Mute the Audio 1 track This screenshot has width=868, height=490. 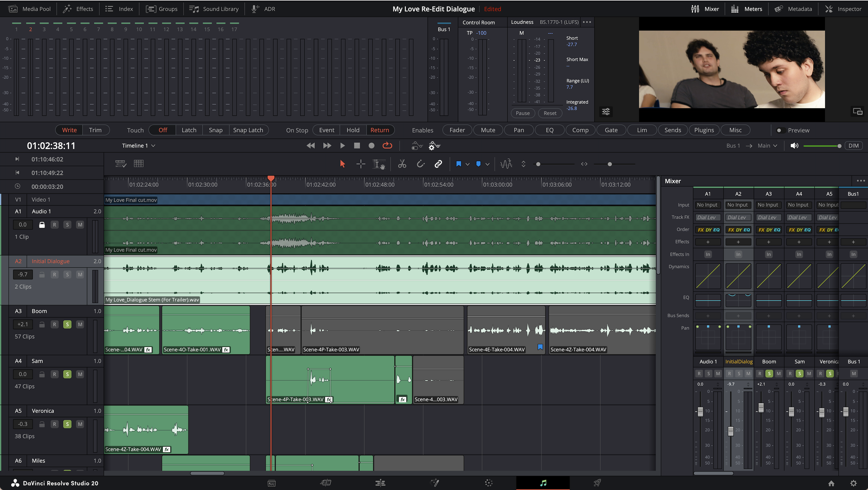[80, 224]
